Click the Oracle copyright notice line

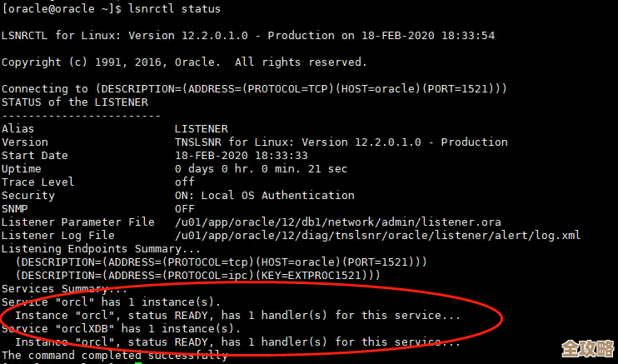coord(184,62)
